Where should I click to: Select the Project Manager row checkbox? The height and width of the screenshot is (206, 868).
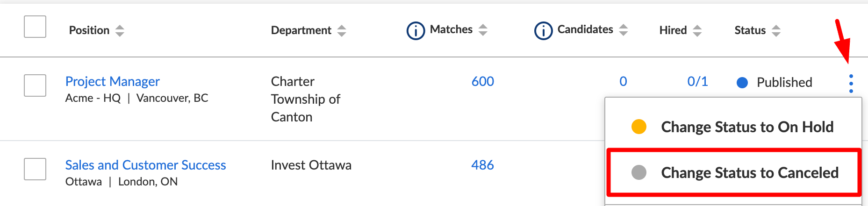point(35,85)
